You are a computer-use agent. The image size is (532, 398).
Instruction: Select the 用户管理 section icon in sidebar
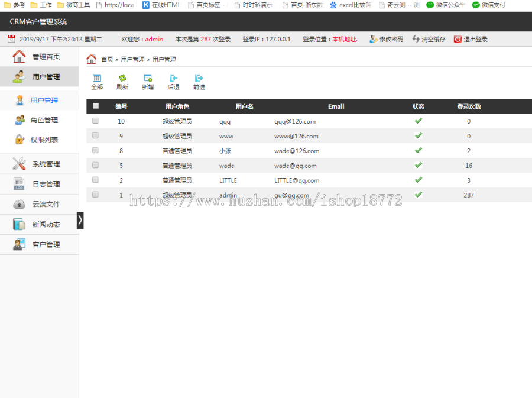(x=19, y=77)
